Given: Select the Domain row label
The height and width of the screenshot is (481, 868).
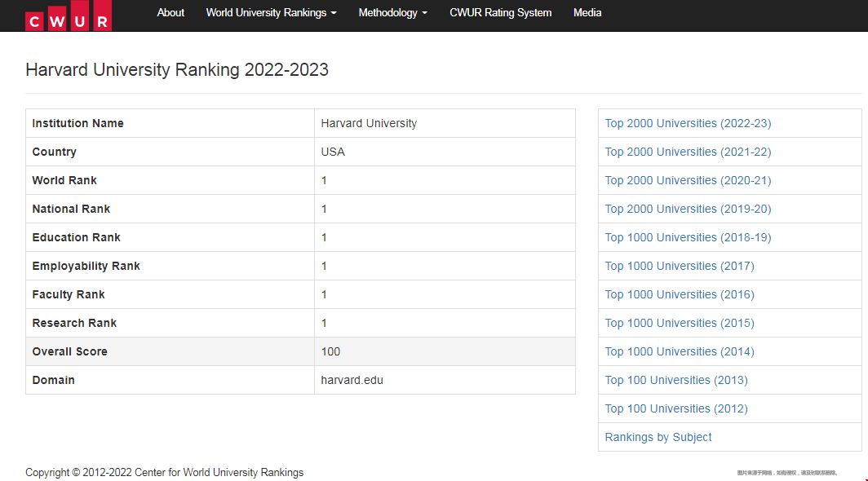Looking at the screenshot, I should [x=53, y=380].
